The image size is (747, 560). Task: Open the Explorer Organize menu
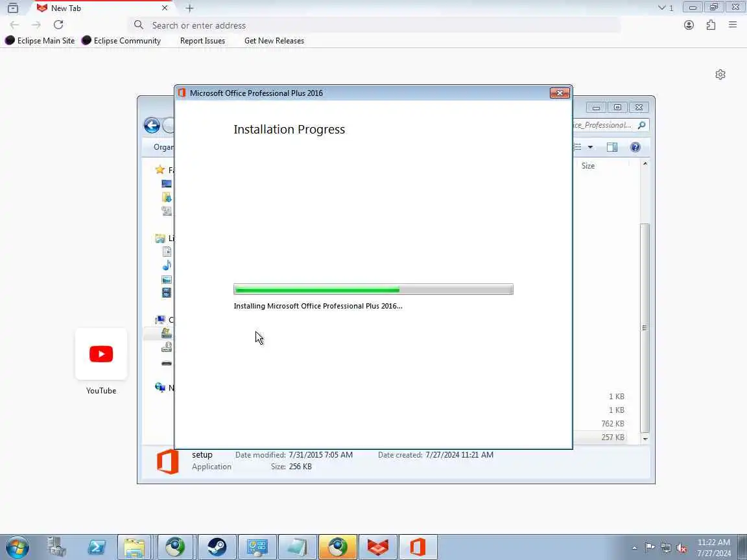[x=163, y=147]
